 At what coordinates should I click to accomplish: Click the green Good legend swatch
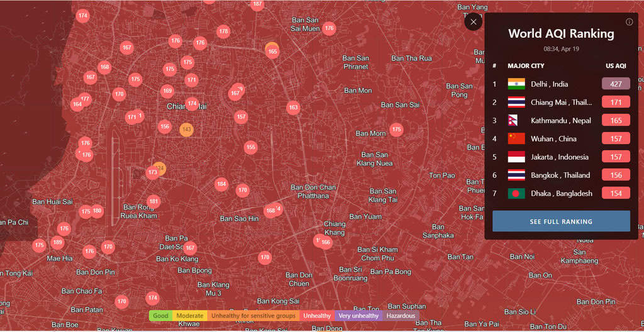click(x=160, y=316)
